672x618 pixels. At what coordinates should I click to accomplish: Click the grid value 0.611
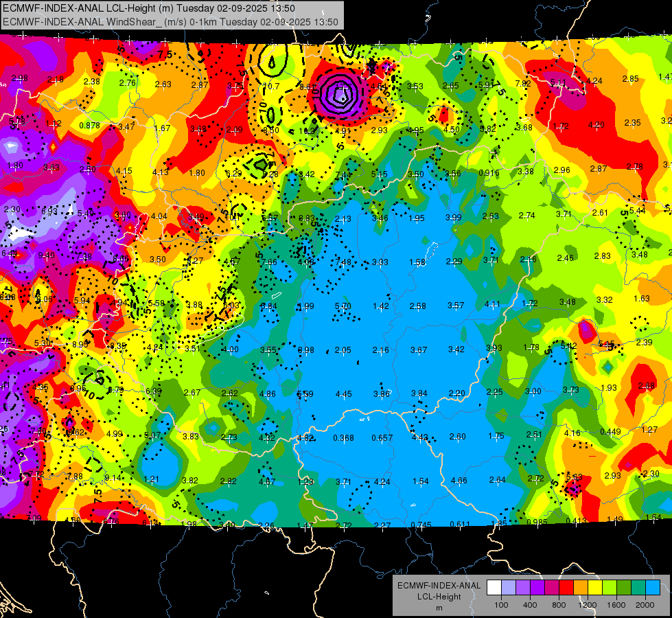click(460, 524)
